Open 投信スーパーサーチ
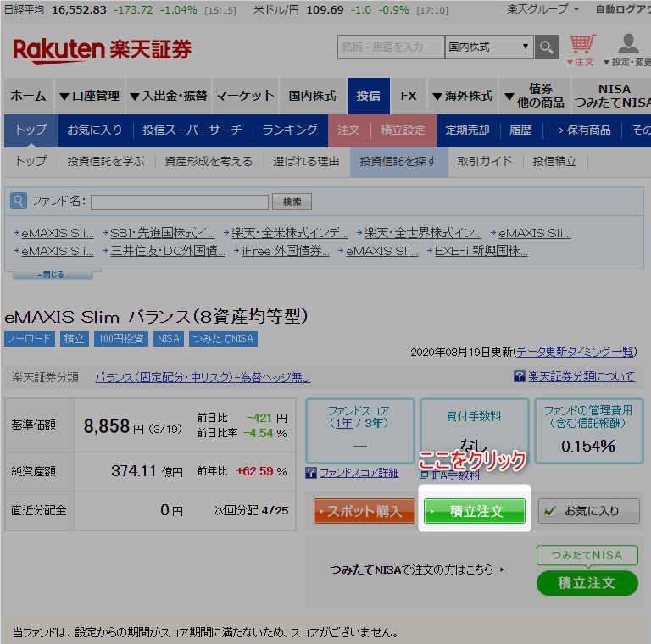 (x=192, y=130)
